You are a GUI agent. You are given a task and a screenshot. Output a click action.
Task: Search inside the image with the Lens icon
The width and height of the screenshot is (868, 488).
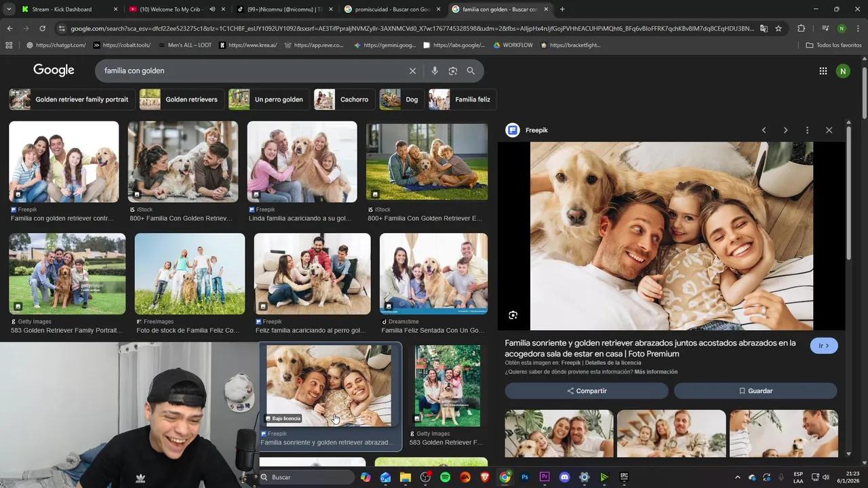(x=513, y=315)
